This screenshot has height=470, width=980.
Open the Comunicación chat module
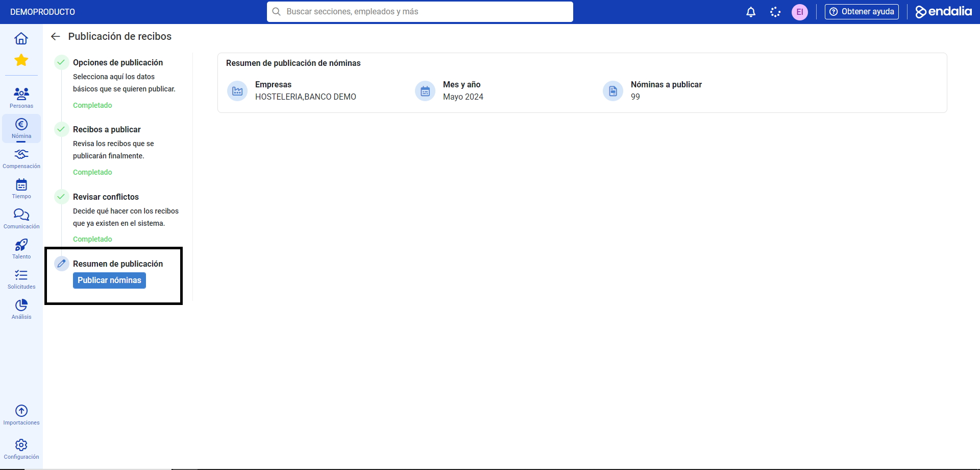[x=21, y=219]
